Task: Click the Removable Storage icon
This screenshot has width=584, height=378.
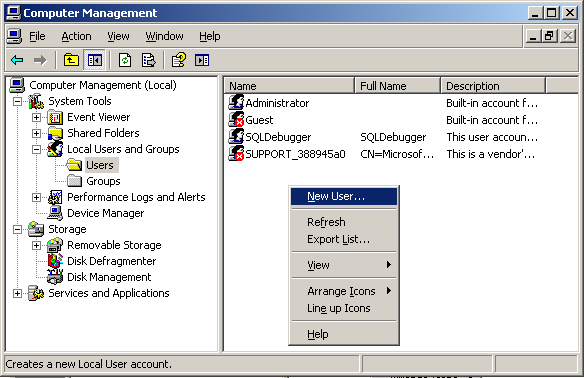Action: click(x=55, y=245)
